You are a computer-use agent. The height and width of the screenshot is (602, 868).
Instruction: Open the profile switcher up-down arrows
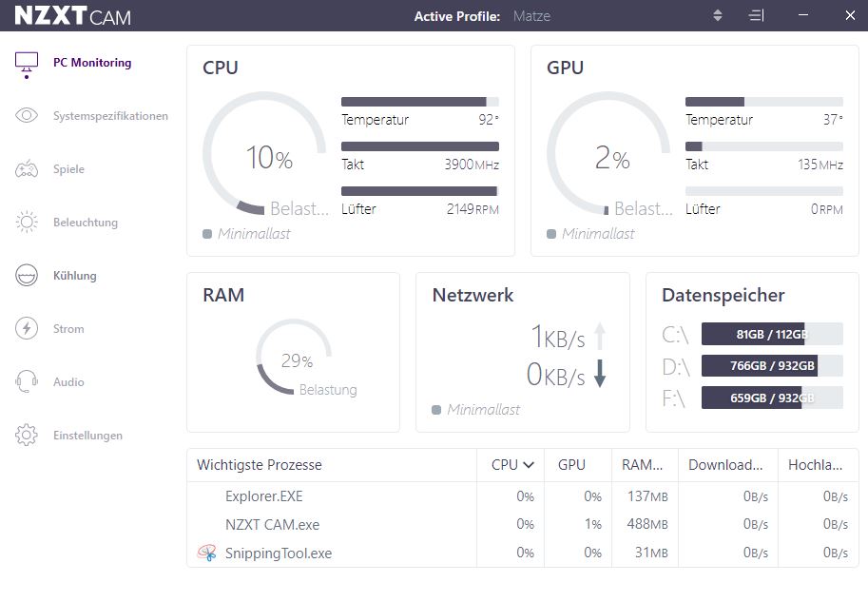[x=718, y=15]
